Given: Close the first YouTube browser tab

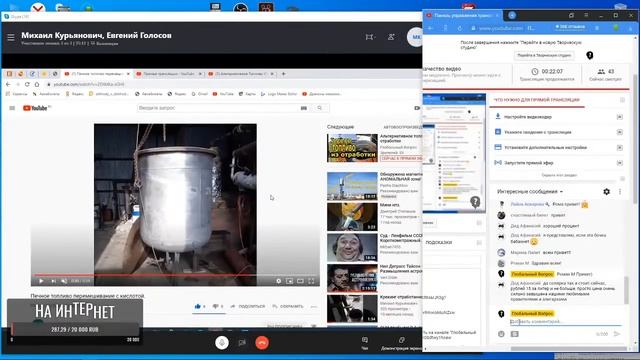Looking at the screenshot, I should tap(128, 74).
